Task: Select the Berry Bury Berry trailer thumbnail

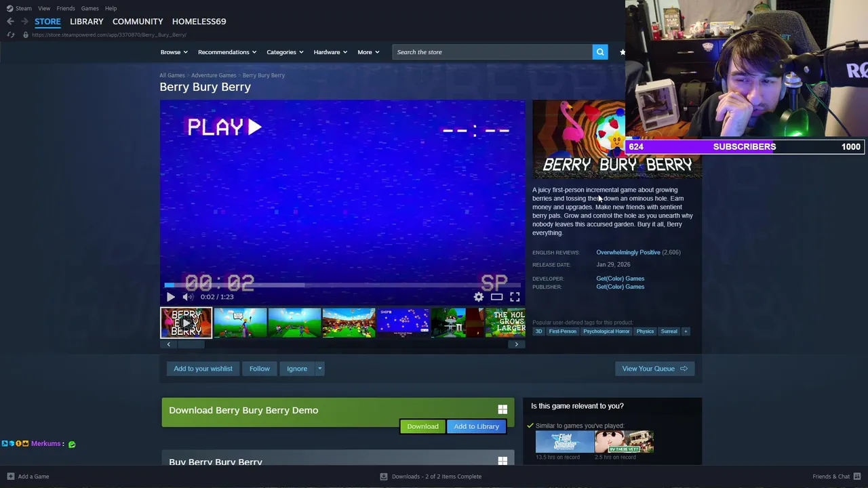Action: point(186,323)
